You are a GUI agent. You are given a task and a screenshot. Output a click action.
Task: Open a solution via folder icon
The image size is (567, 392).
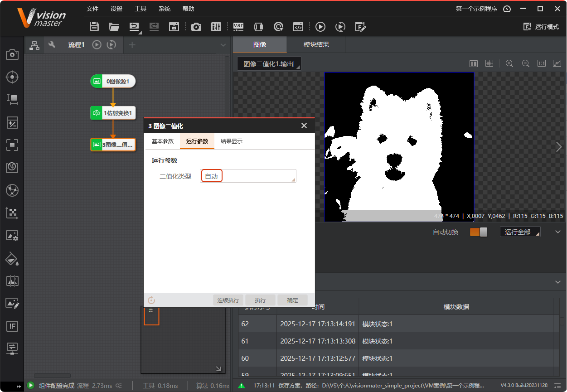[x=114, y=27]
